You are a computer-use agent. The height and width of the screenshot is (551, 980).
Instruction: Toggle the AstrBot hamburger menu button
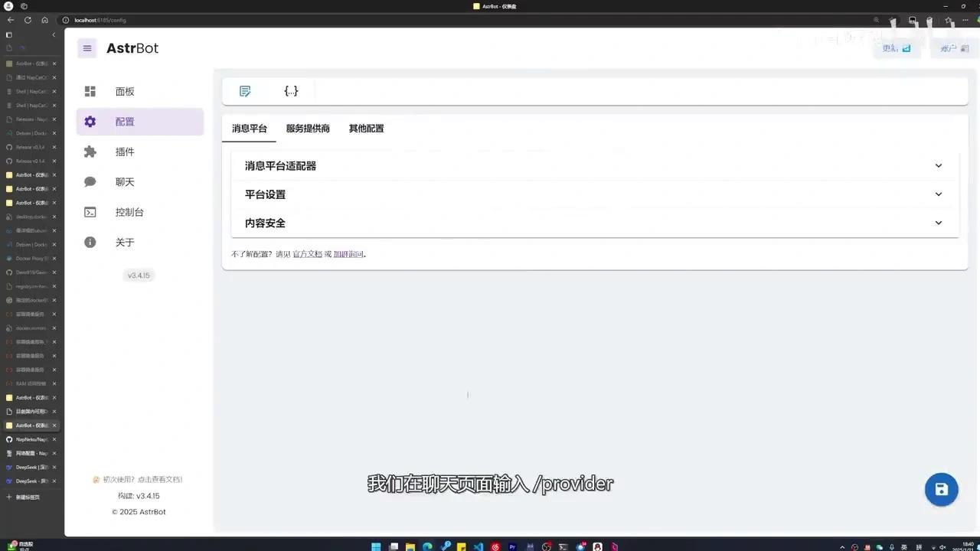click(87, 48)
